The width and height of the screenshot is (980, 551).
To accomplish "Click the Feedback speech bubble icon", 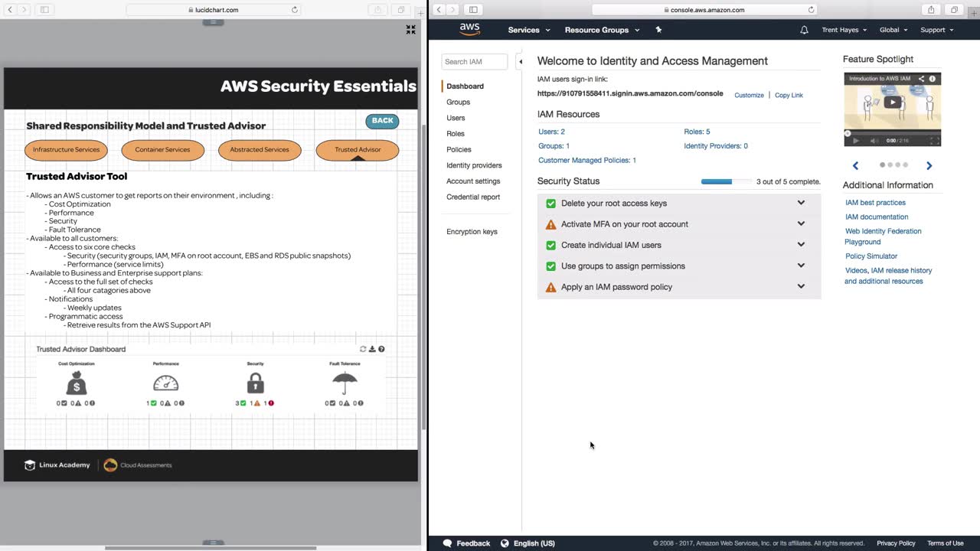I will pyautogui.click(x=448, y=543).
